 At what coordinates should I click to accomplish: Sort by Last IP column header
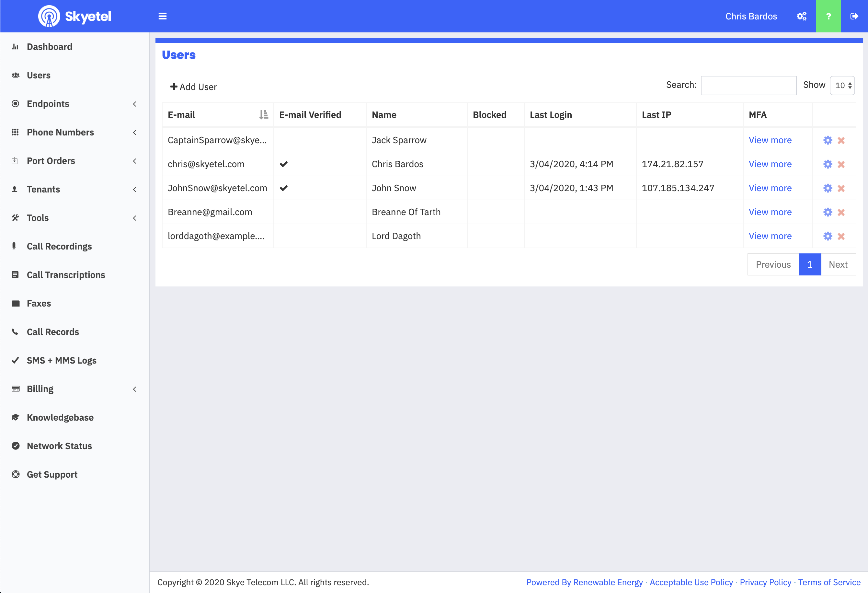690,115
